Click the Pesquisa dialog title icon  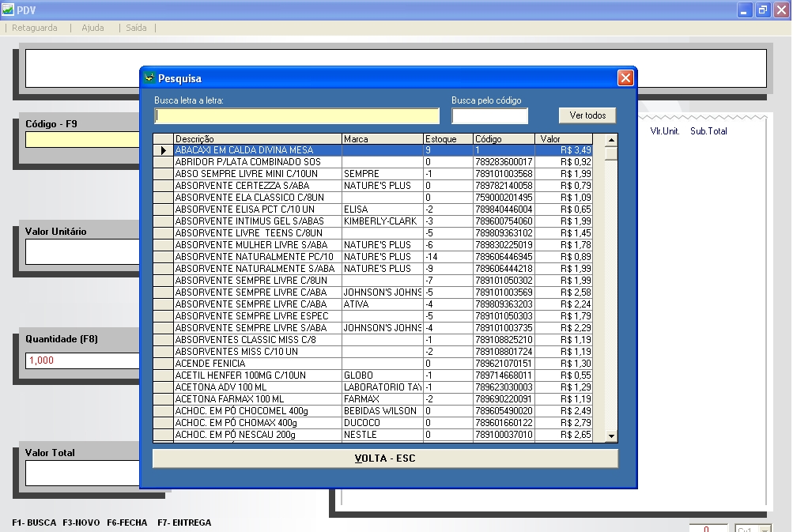pos(149,78)
